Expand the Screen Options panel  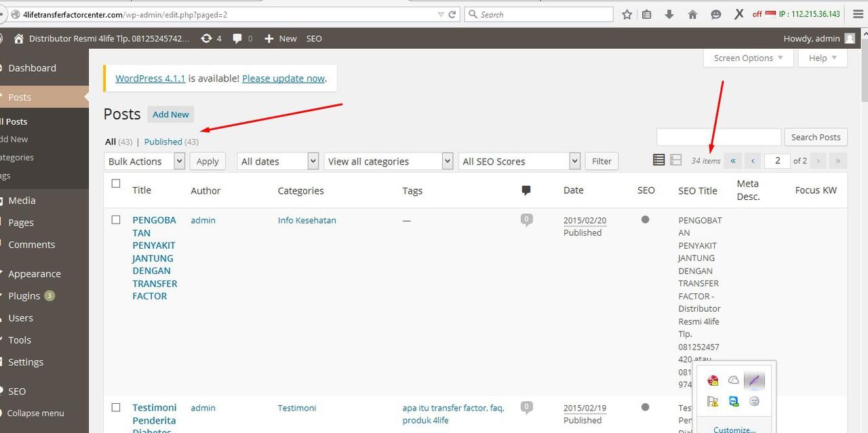pos(748,58)
